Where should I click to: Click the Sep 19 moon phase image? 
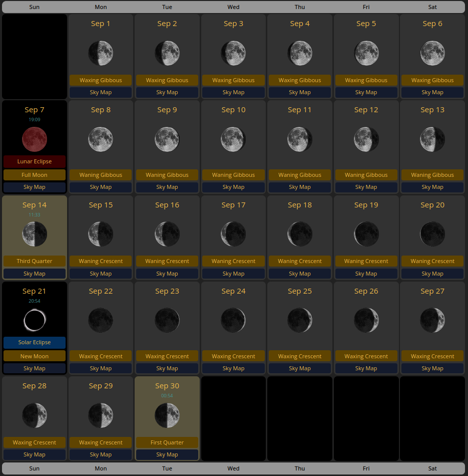click(x=366, y=234)
